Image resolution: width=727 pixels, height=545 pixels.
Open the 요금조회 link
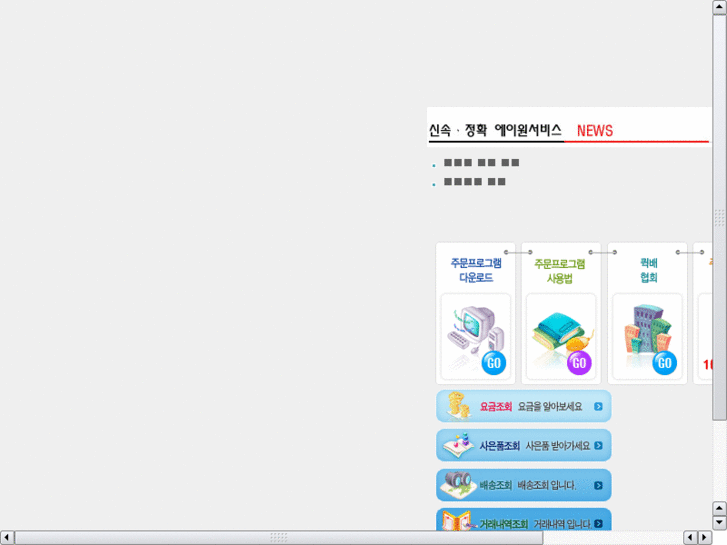point(496,407)
